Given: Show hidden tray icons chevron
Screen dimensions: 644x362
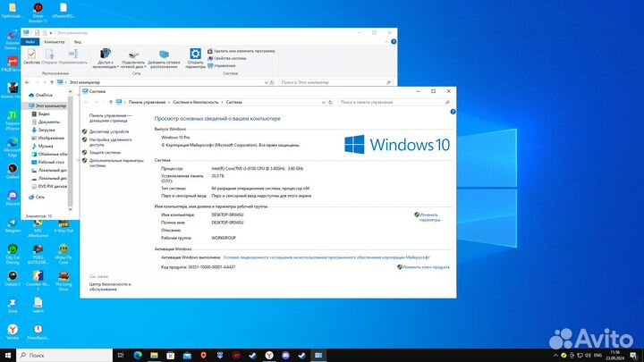Looking at the screenshot, I should pyautogui.click(x=555, y=356).
